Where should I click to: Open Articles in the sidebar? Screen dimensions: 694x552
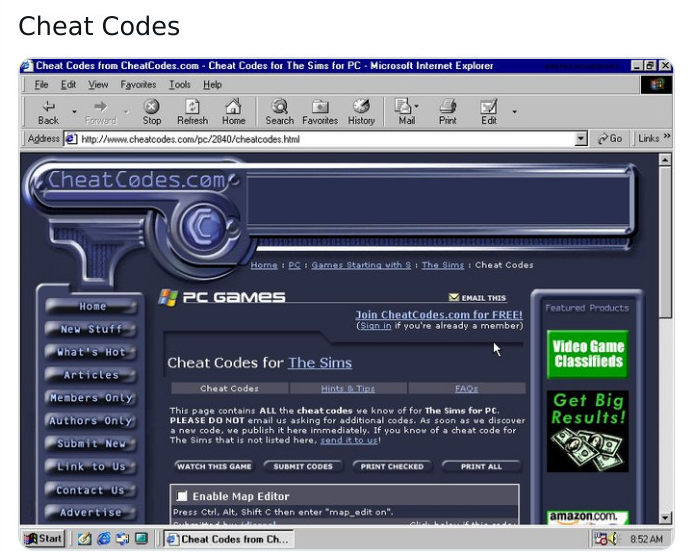point(91,375)
